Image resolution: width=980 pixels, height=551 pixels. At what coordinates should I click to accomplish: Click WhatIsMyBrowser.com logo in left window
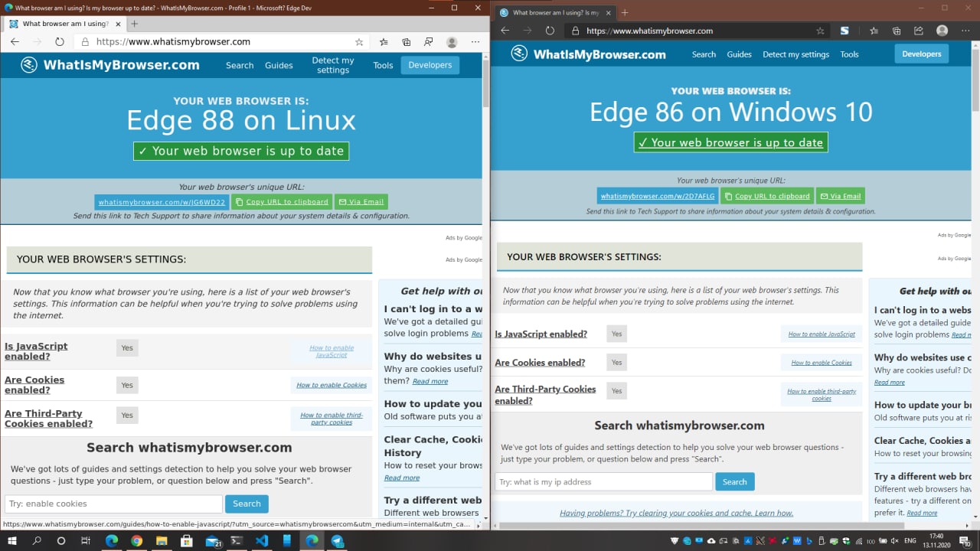[x=110, y=65]
